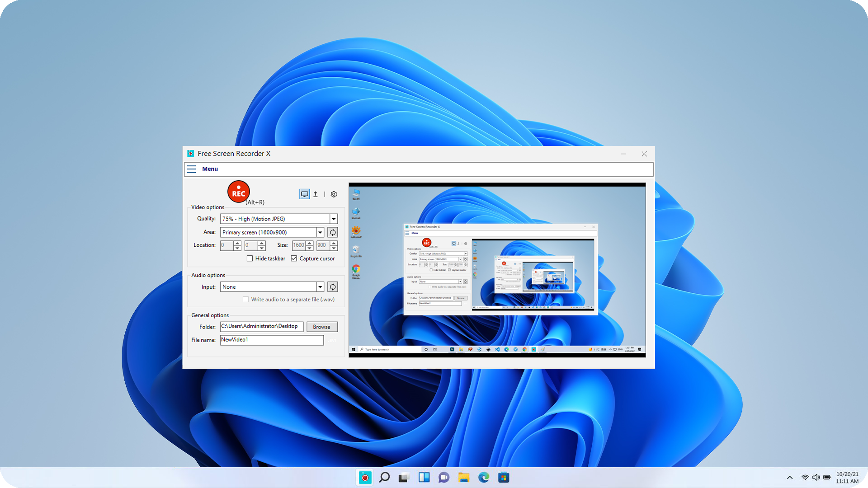
Task: Click the Width size up arrow stepper
Action: (309, 243)
